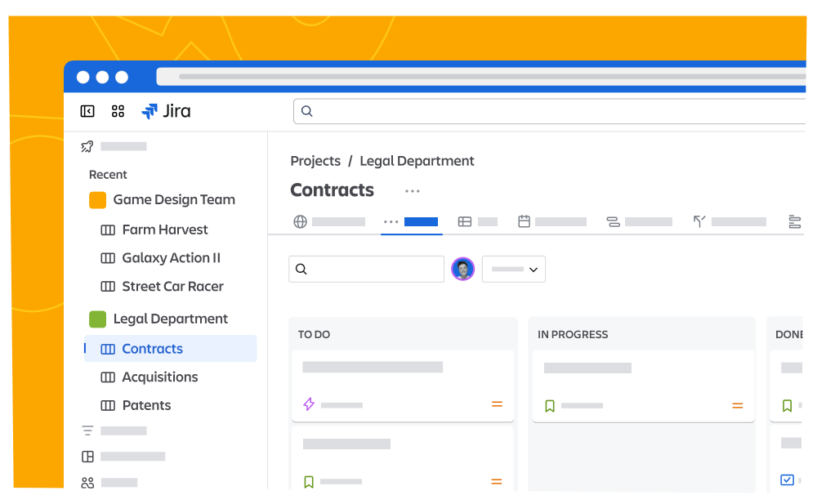Expand the filter dropdown beside the avatar

pos(514,269)
